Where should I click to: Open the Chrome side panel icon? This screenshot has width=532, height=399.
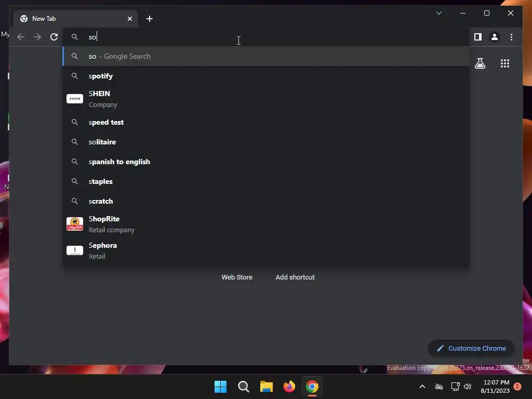(478, 37)
